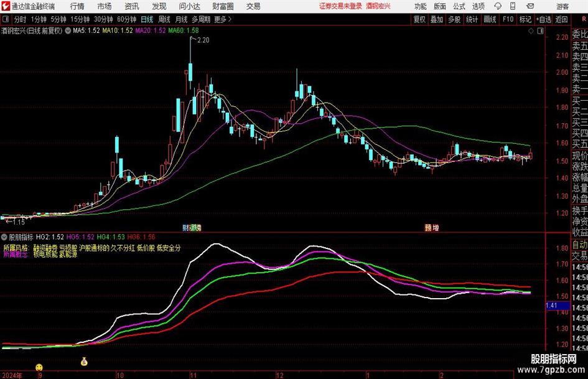
Task: Click the diamond icon at chart top-right
Action: pyautogui.click(x=531, y=31)
